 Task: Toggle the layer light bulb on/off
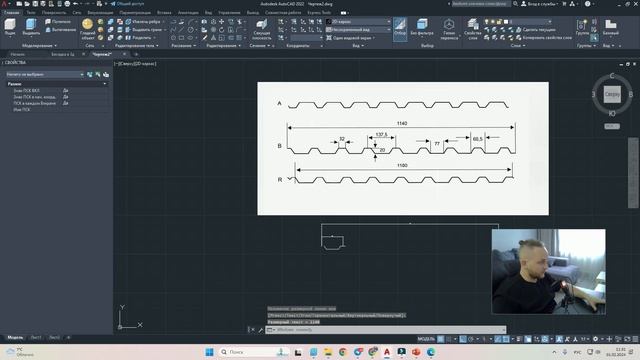tap(487, 22)
